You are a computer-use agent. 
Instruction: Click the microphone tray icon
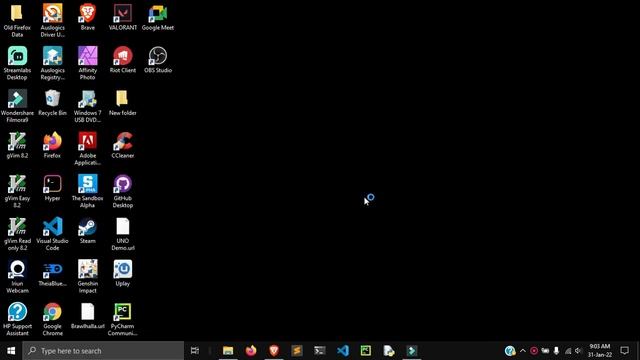[556, 351]
